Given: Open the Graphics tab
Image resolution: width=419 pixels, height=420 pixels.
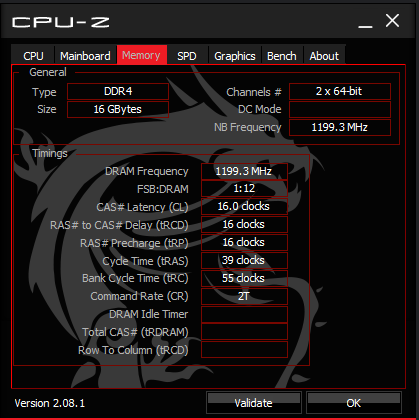Looking at the screenshot, I should (235, 56).
